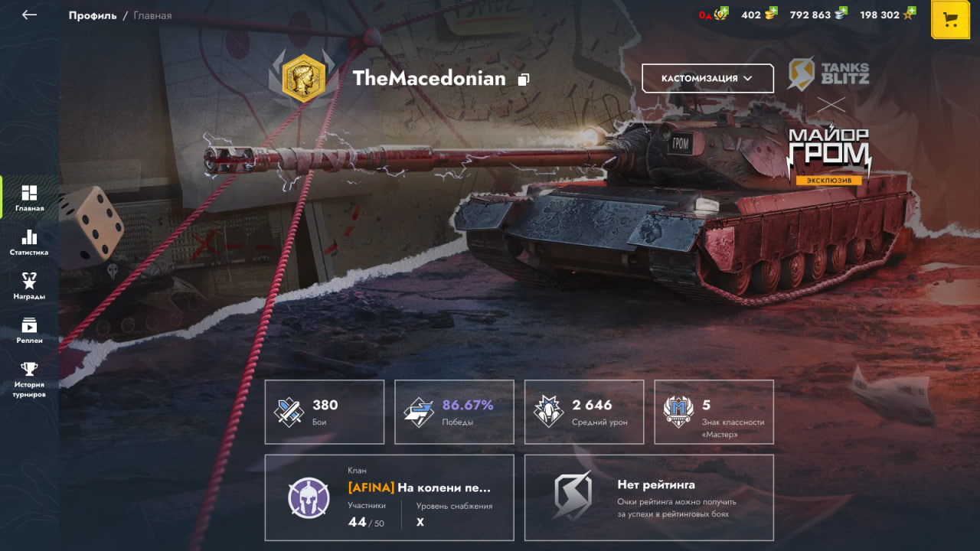The height and width of the screenshot is (551, 980).
Task: Click the Профиль breadcrumb link
Action: pyautogui.click(x=92, y=15)
